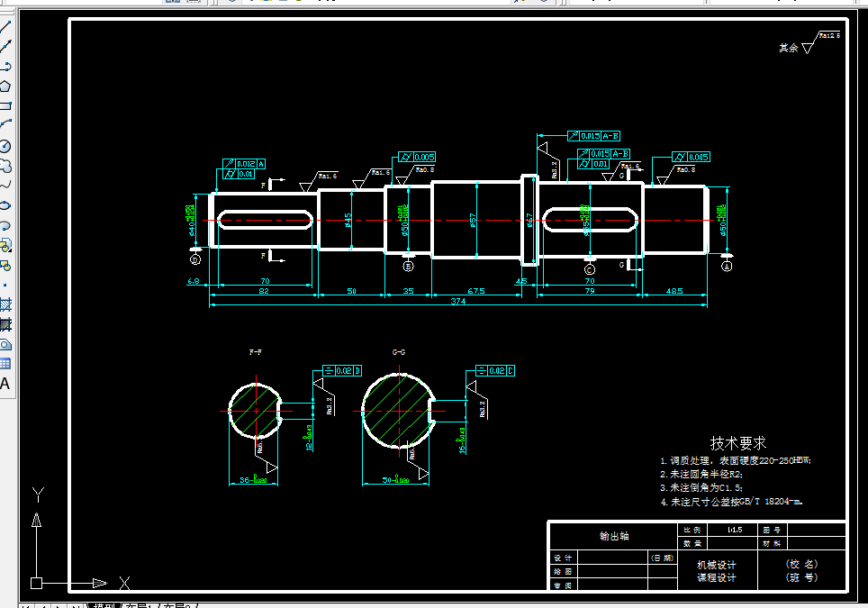Select the Construction Line tool

pos(5,46)
